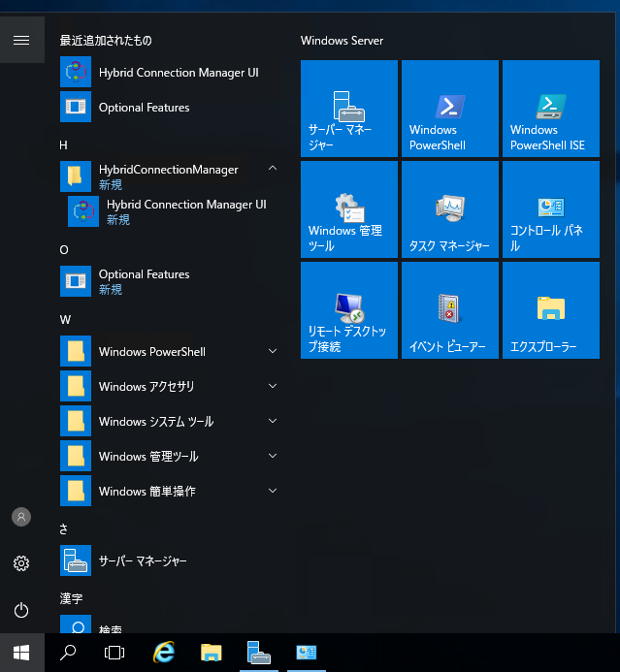The width and height of the screenshot is (620, 672).
Task: Click the Power button in Start sidebar
Action: click(21, 610)
